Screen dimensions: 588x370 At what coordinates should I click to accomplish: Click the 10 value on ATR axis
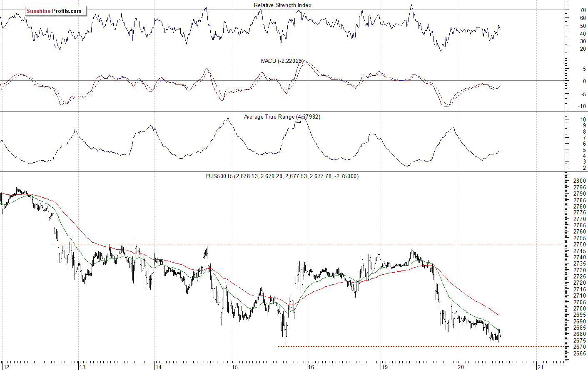point(583,119)
